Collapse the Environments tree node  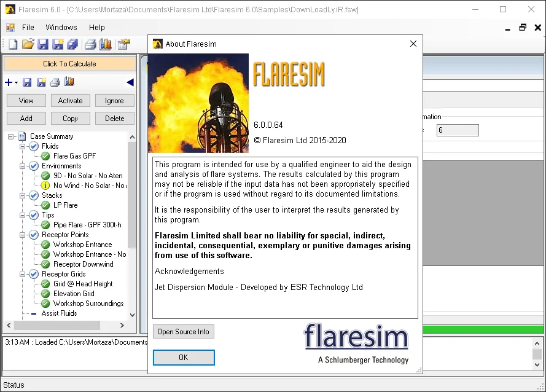pos(22,167)
